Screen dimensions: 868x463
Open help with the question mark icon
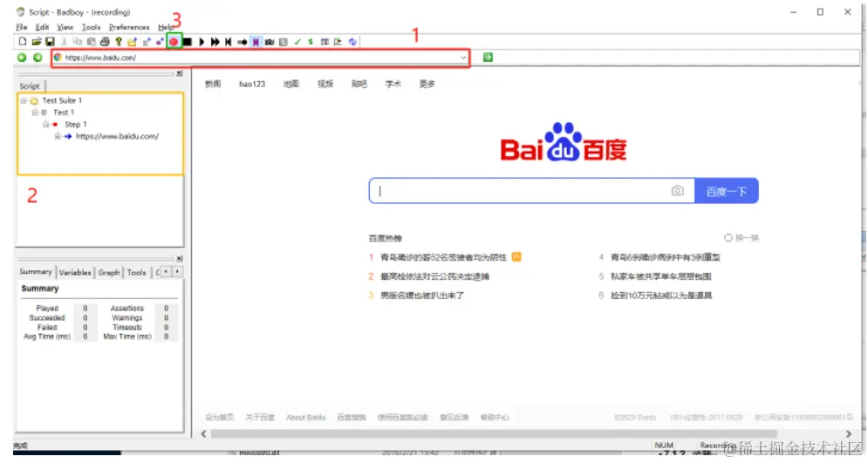119,42
